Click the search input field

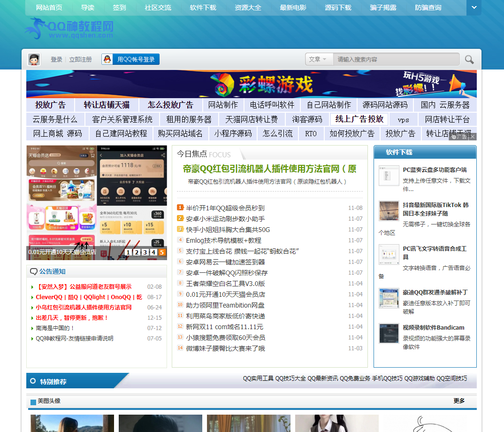395,59
